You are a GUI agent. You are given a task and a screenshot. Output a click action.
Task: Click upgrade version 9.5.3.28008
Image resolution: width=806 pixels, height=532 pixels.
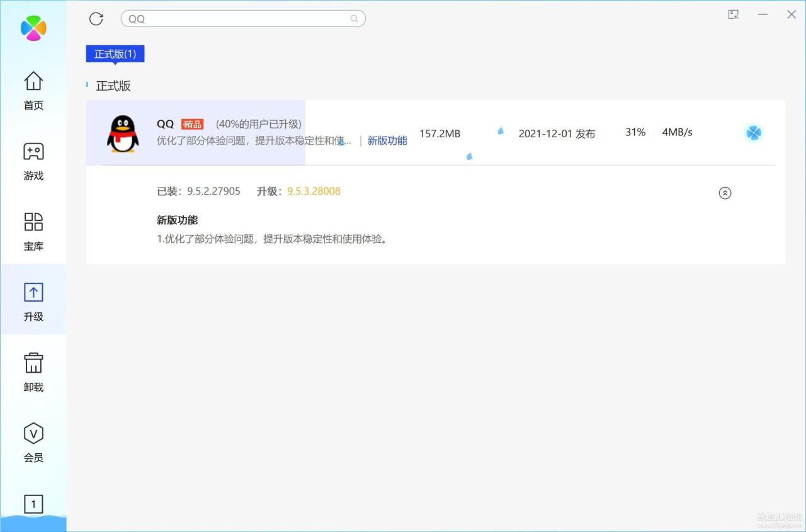click(314, 191)
